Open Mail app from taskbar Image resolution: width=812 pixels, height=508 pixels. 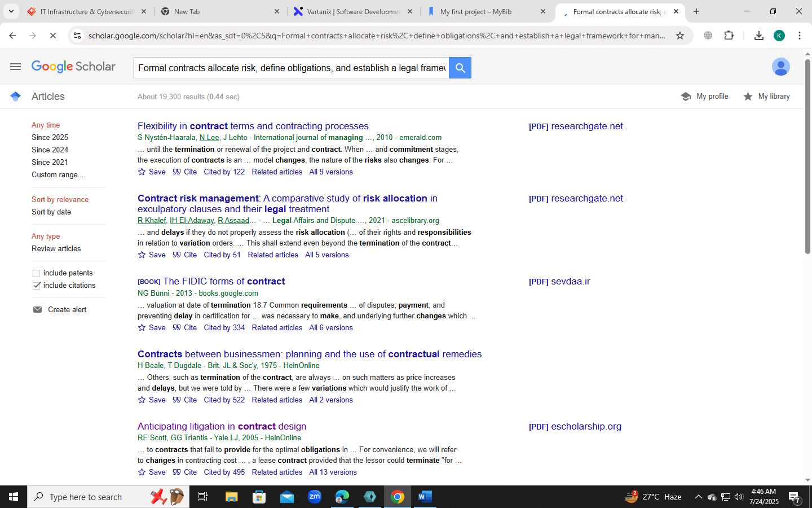coord(286,497)
